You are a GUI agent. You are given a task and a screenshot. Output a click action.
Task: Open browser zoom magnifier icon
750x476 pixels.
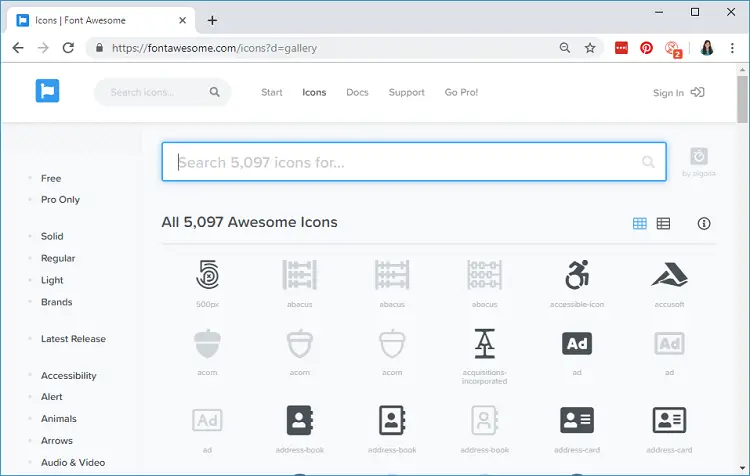565,48
